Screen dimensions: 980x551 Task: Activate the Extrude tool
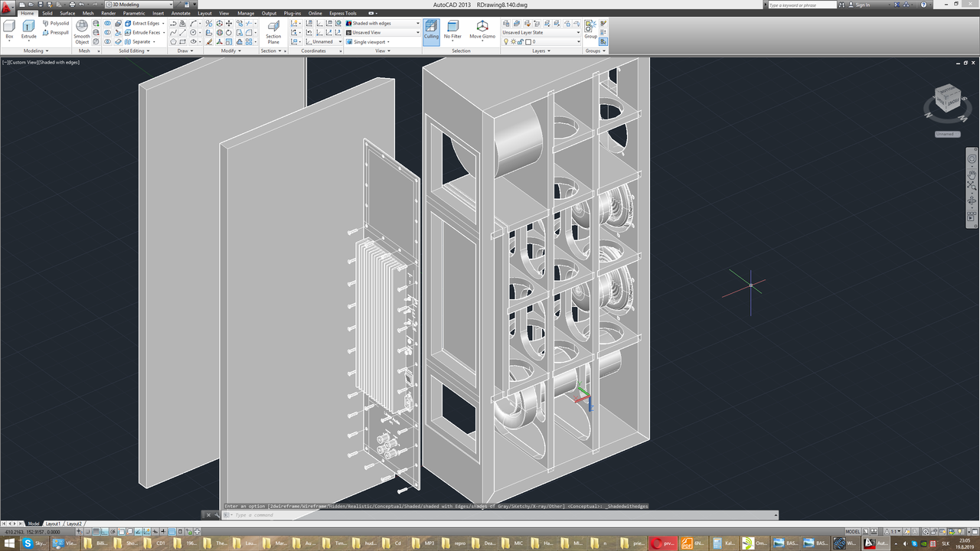click(x=28, y=30)
